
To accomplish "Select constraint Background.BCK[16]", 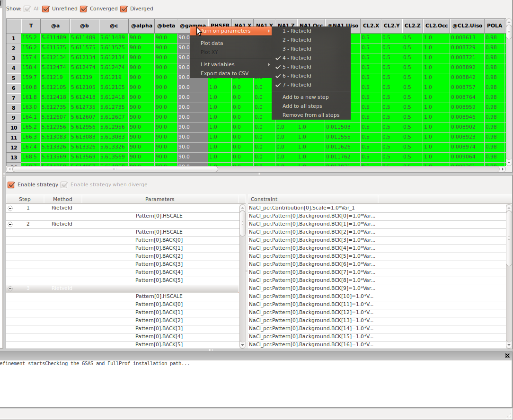I will pyautogui.click(x=311, y=344).
